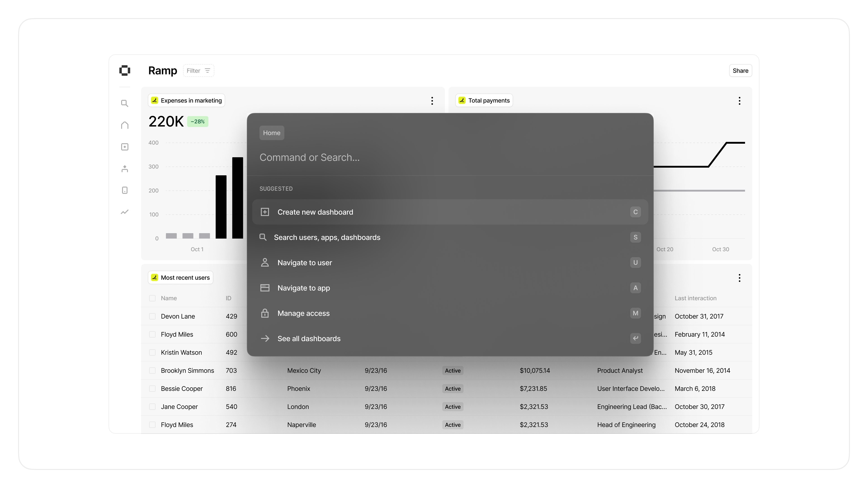Click the mobile device sidebar icon
Viewport: 868px width, 488px height.
[x=125, y=190]
